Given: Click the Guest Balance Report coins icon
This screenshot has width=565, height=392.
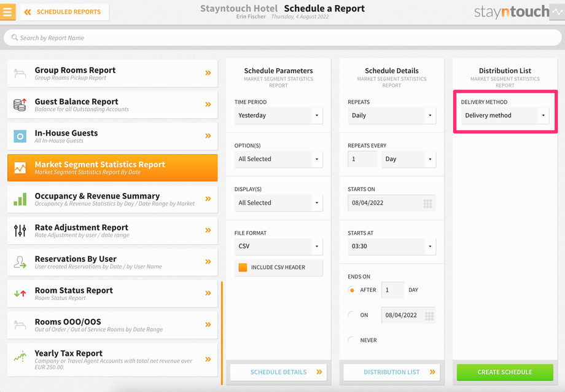Looking at the screenshot, I should coord(20,104).
